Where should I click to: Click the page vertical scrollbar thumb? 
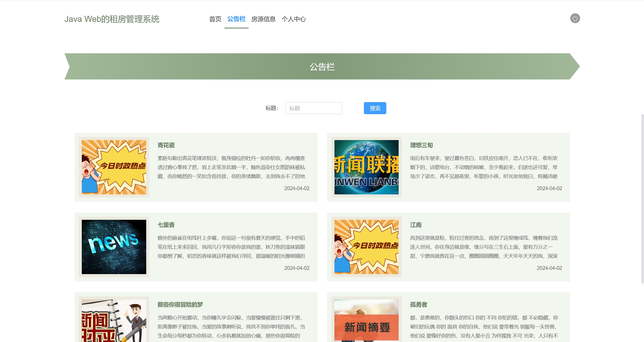(x=642, y=199)
